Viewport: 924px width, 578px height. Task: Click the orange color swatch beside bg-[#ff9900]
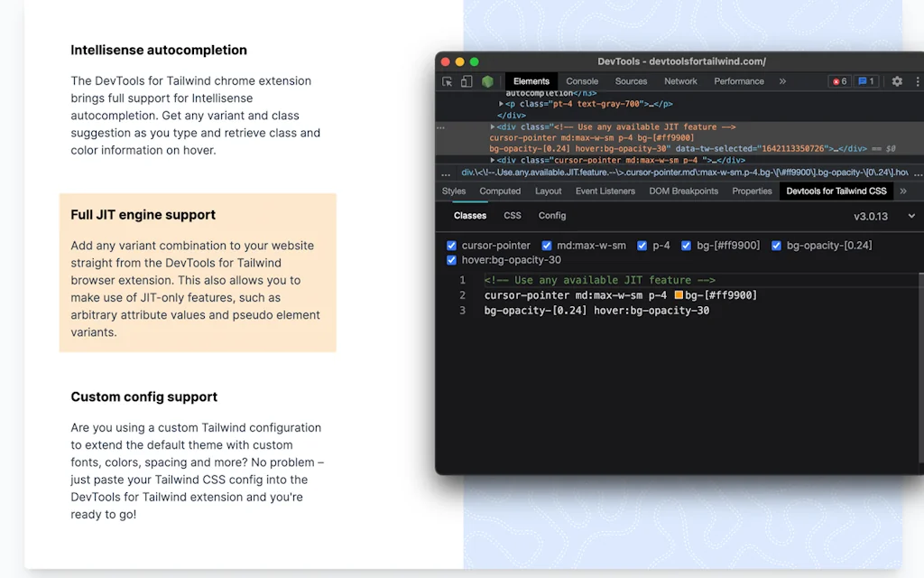679,294
